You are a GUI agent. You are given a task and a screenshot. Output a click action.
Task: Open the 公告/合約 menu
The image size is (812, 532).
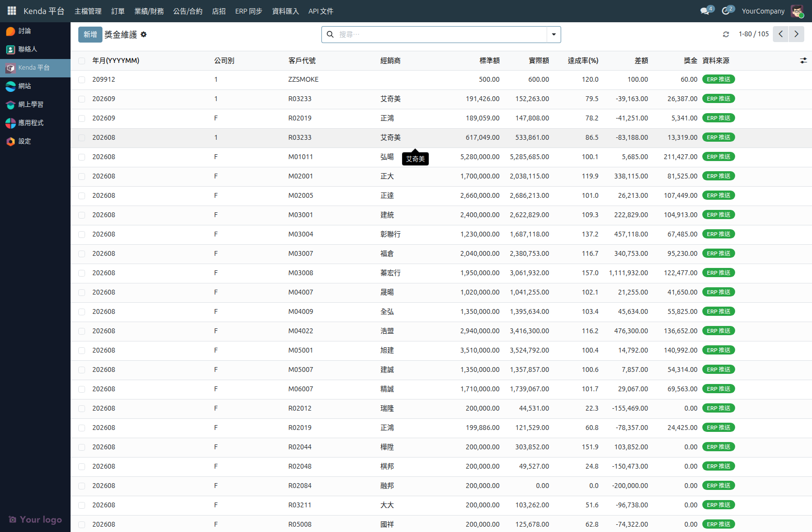tap(188, 11)
